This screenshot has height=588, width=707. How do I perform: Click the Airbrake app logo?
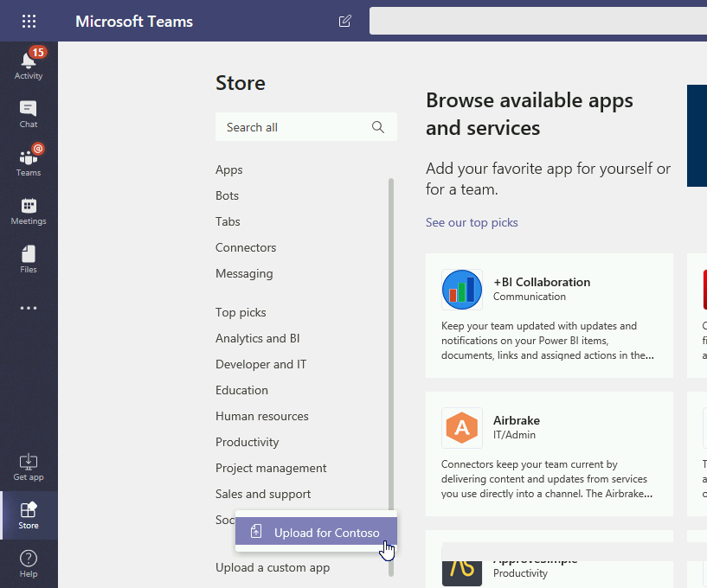click(462, 428)
